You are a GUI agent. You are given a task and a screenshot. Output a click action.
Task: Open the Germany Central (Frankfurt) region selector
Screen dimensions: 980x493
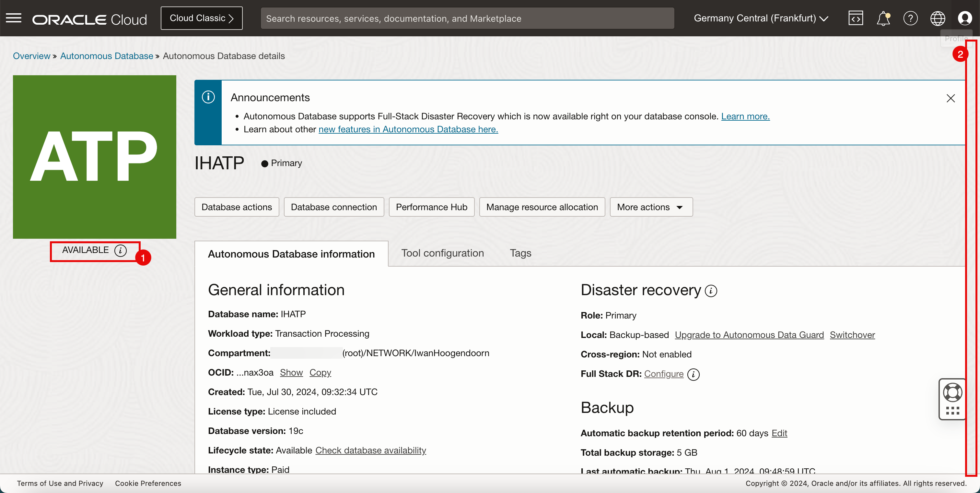[761, 18]
